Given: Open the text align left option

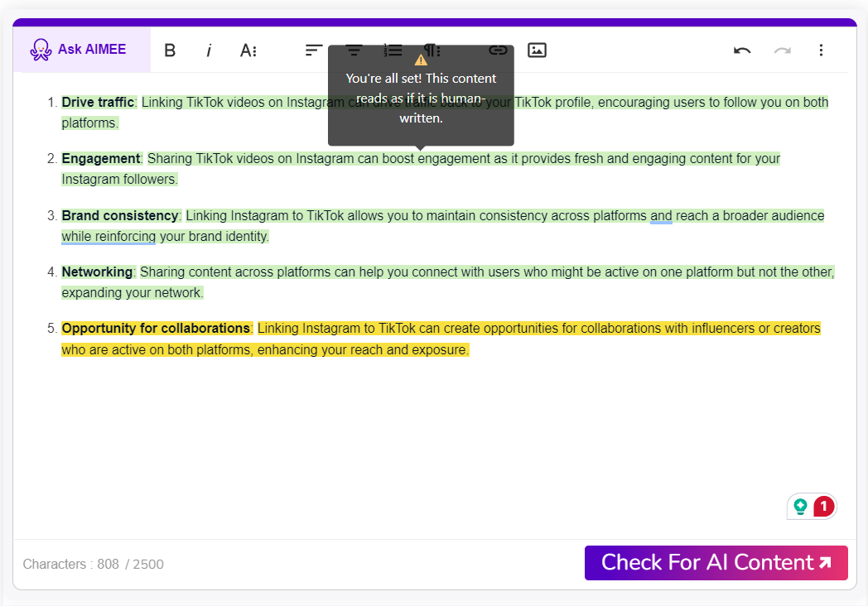Looking at the screenshot, I should point(314,50).
